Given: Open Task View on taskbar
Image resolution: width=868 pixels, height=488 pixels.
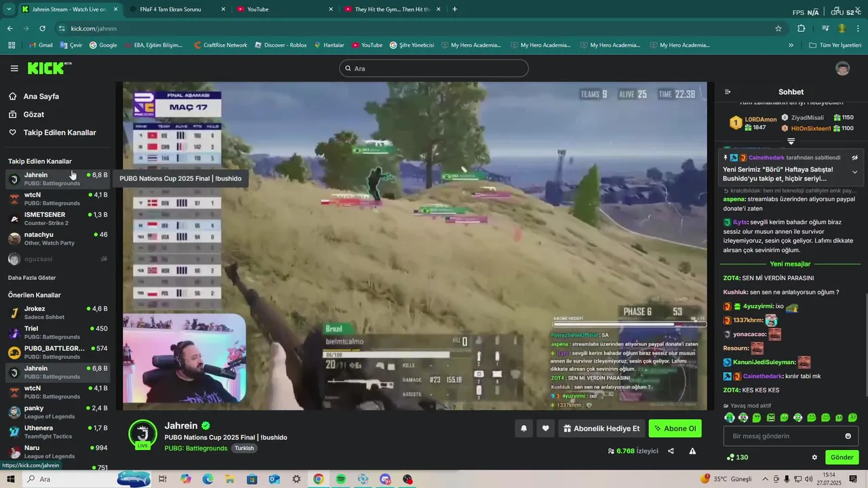Looking at the screenshot, I should click(x=163, y=479).
